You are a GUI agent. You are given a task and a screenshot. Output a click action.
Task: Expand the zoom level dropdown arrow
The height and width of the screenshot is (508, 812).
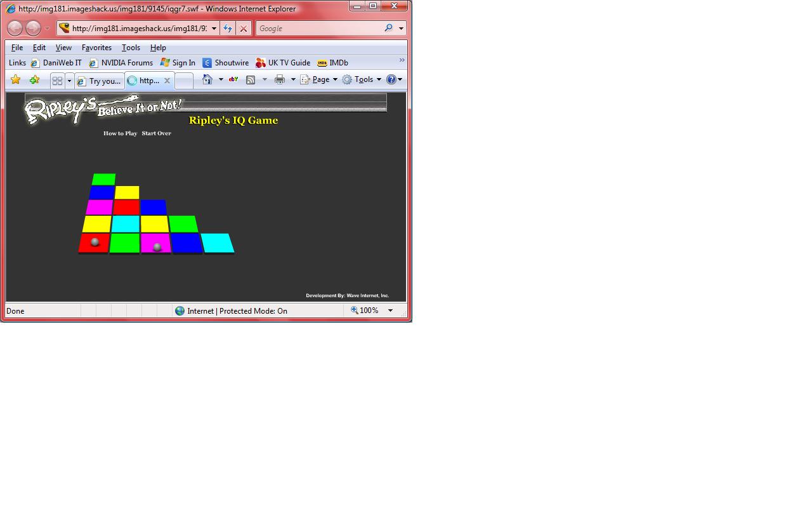[390, 311]
